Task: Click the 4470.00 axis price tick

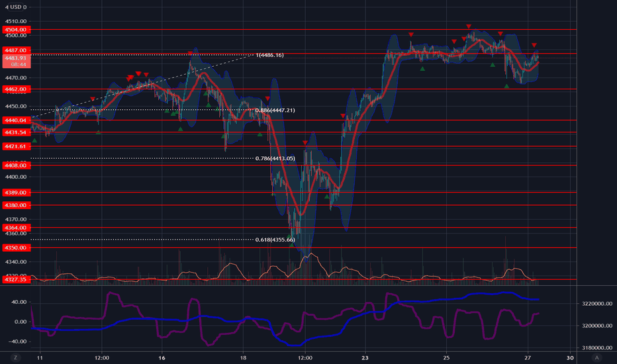Action: 16,78
